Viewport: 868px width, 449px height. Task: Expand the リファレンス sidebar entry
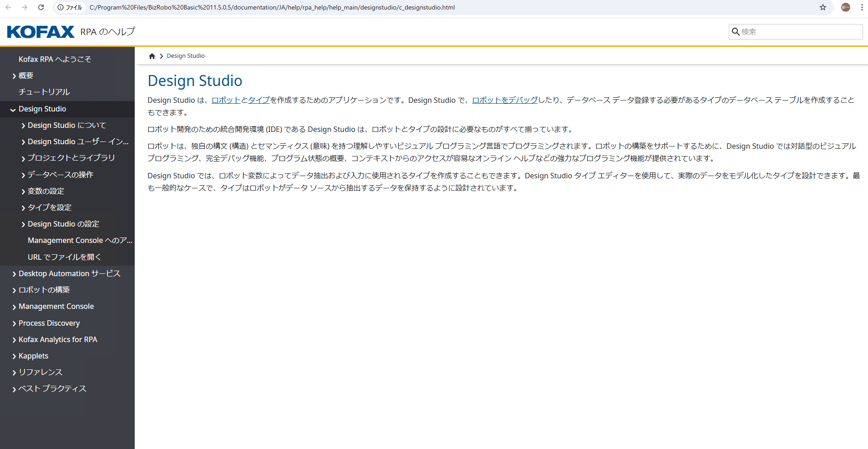coord(40,372)
